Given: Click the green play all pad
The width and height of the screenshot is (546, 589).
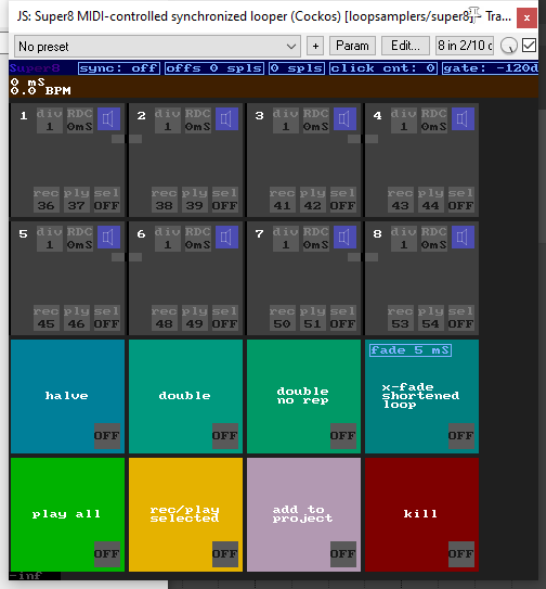Looking at the screenshot, I should tap(68, 515).
